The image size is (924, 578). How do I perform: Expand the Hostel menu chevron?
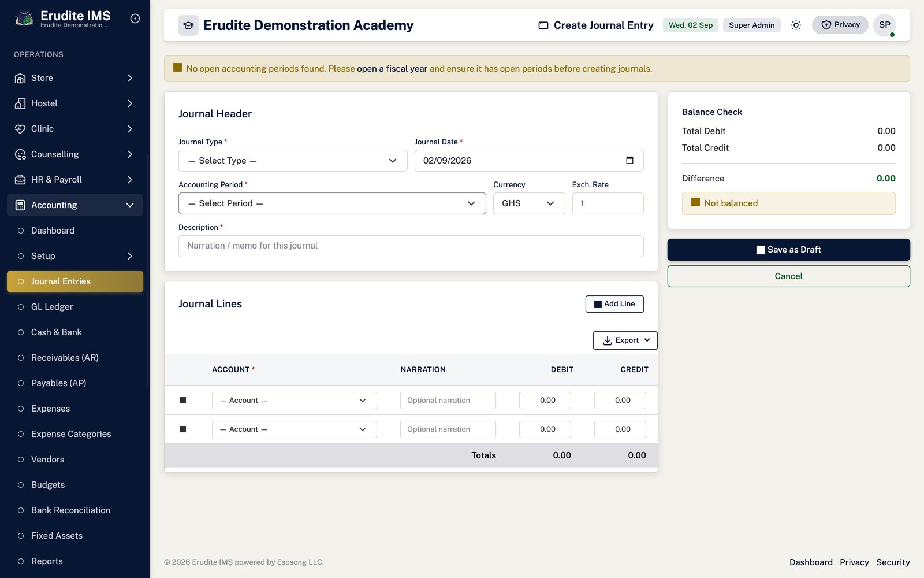tap(130, 103)
